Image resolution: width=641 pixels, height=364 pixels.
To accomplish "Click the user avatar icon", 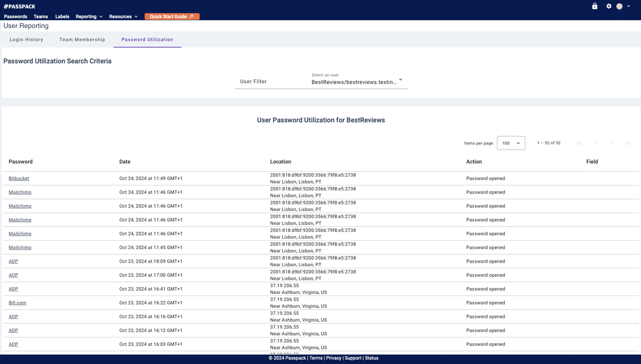I will tap(619, 6).
